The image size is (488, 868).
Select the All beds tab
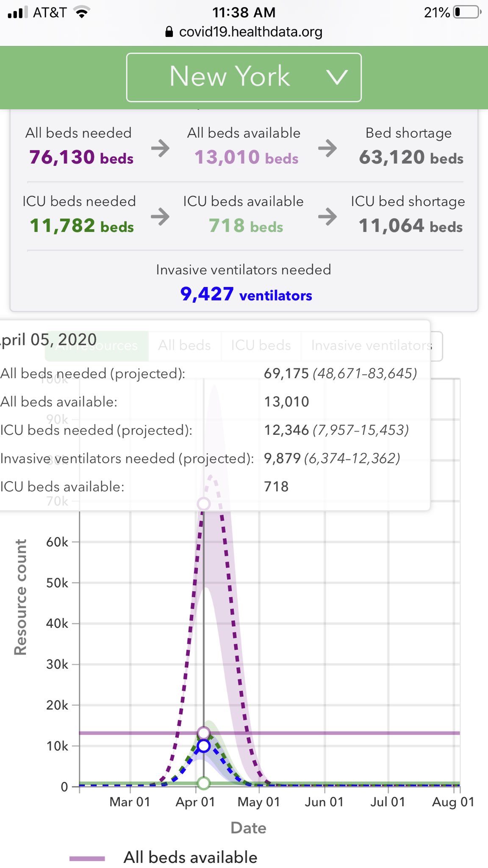[185, 345]
